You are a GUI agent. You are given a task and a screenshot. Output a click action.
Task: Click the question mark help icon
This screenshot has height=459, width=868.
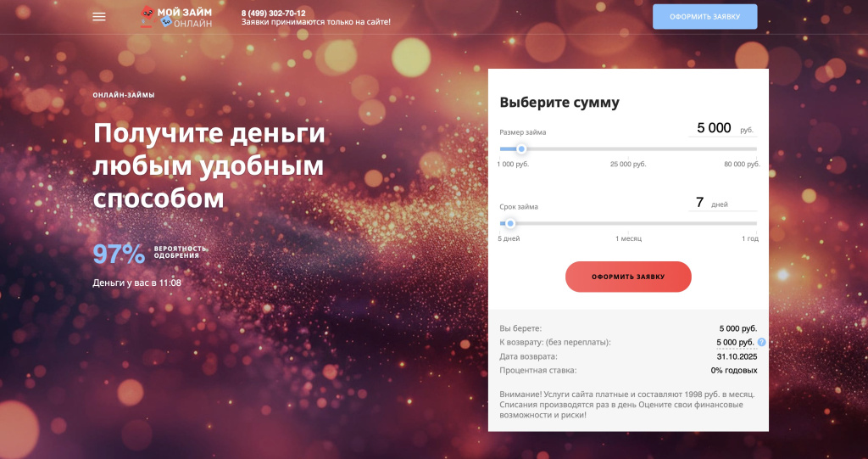pyautogui.click(x=762, y=342)
